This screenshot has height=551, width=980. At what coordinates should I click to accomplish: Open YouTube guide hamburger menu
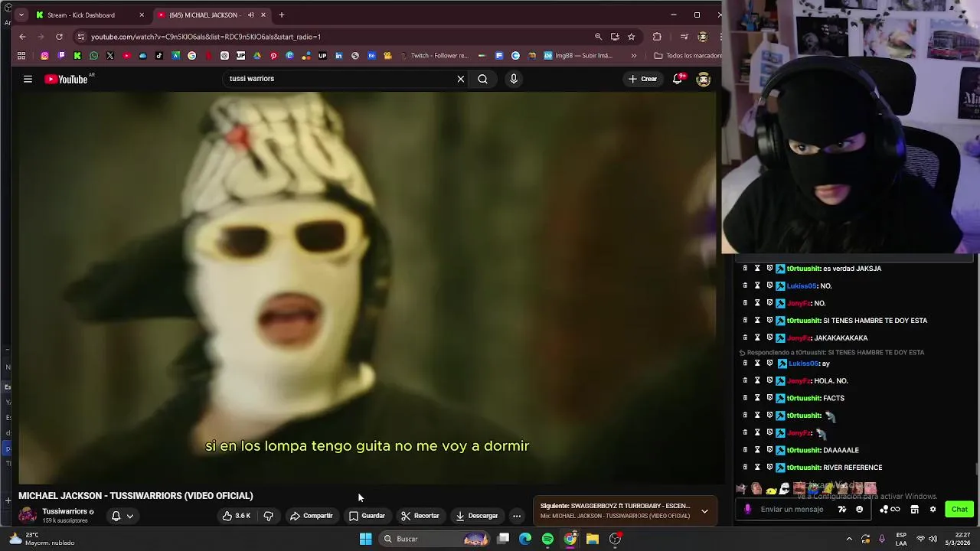pyautogui.click(x=28, y=79)
